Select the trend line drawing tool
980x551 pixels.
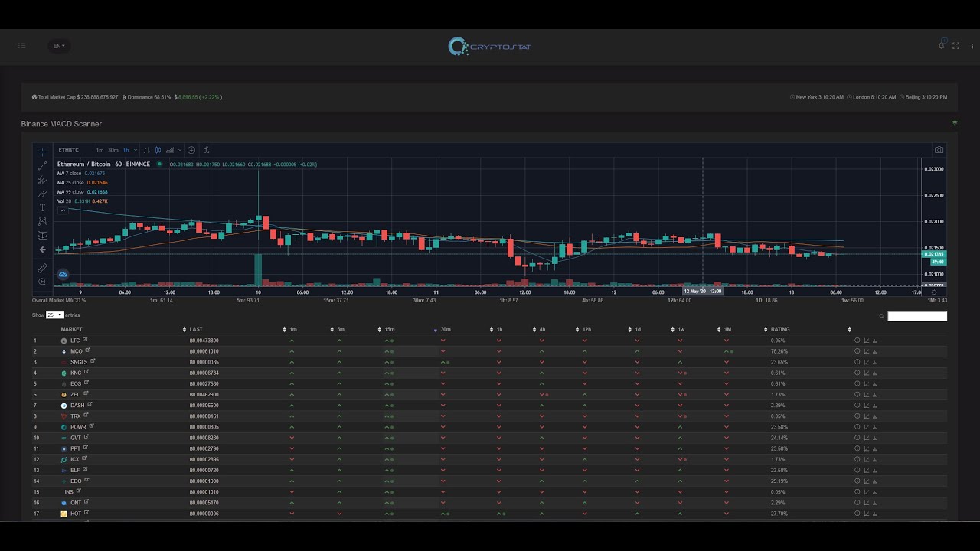pyautogui.click(x=42, y=166)
